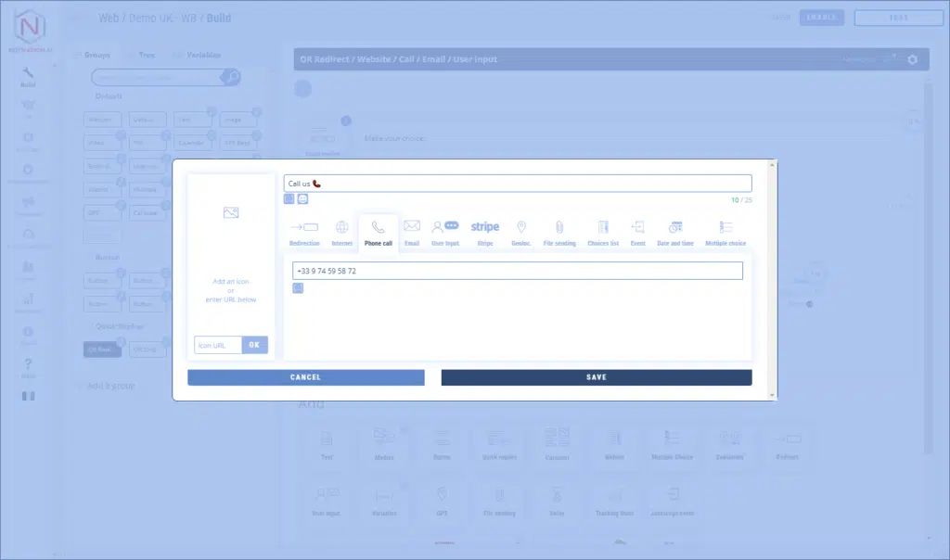Select the Geoloc. pin icon
Viewport: 950px width, 560px height.
pyautogui.click(x=521, y=227)
